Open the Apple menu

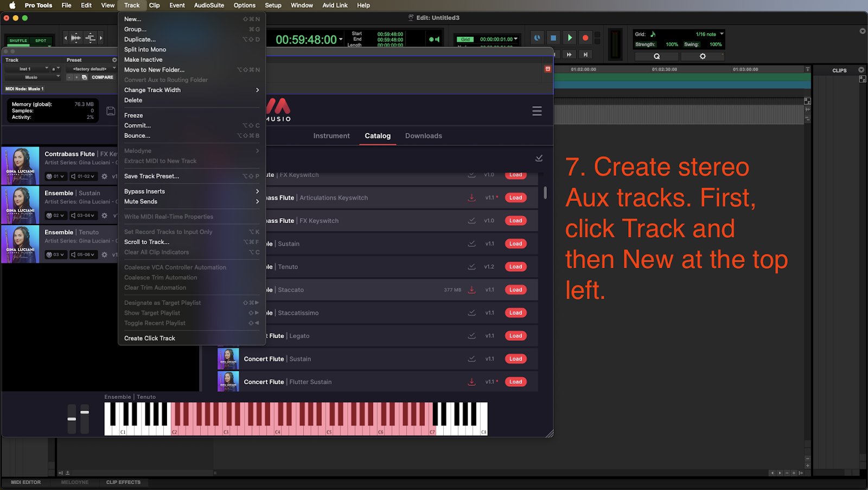point(12,5)
